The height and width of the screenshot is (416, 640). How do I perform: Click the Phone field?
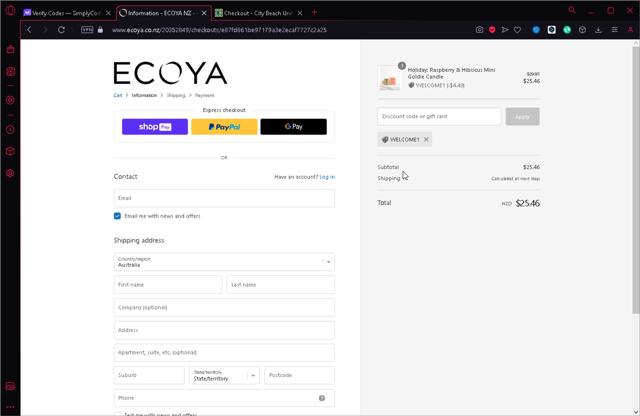click(224, 398)
